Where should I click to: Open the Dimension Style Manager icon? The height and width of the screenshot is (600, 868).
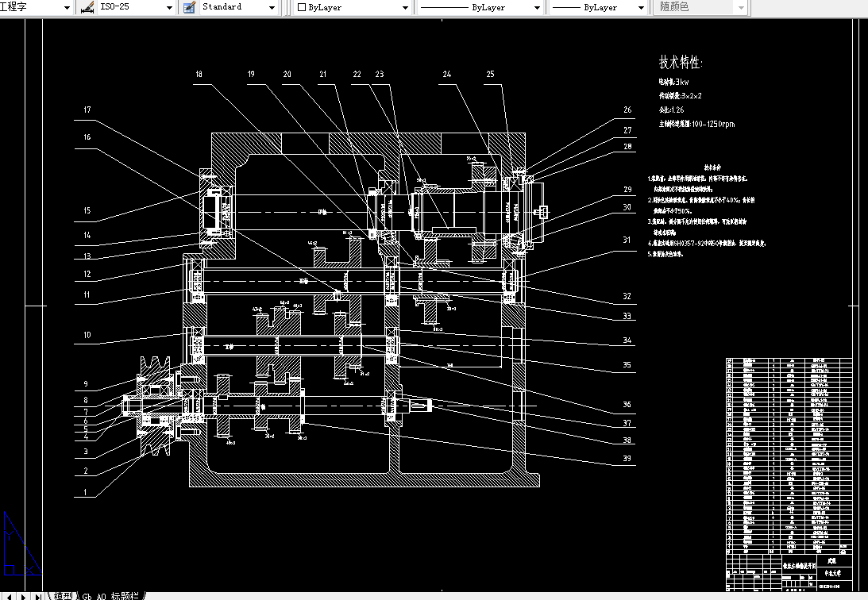[x=86, y=7]
